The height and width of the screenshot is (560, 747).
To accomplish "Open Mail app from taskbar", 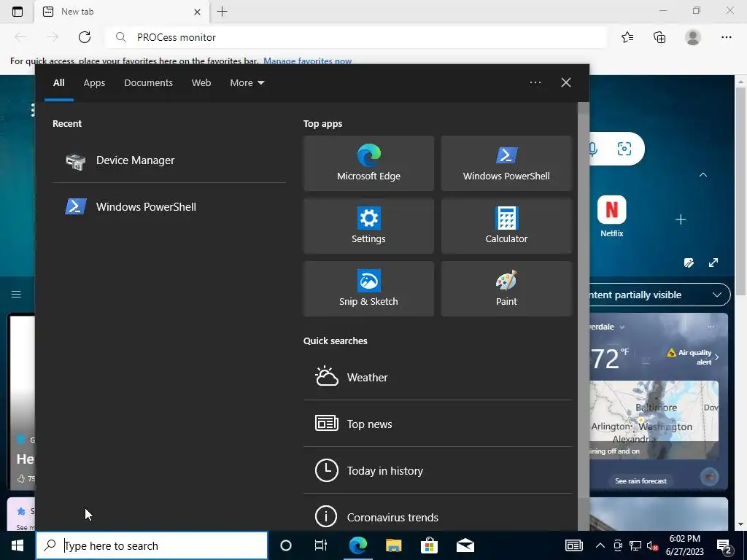I will tap(465, 545).
